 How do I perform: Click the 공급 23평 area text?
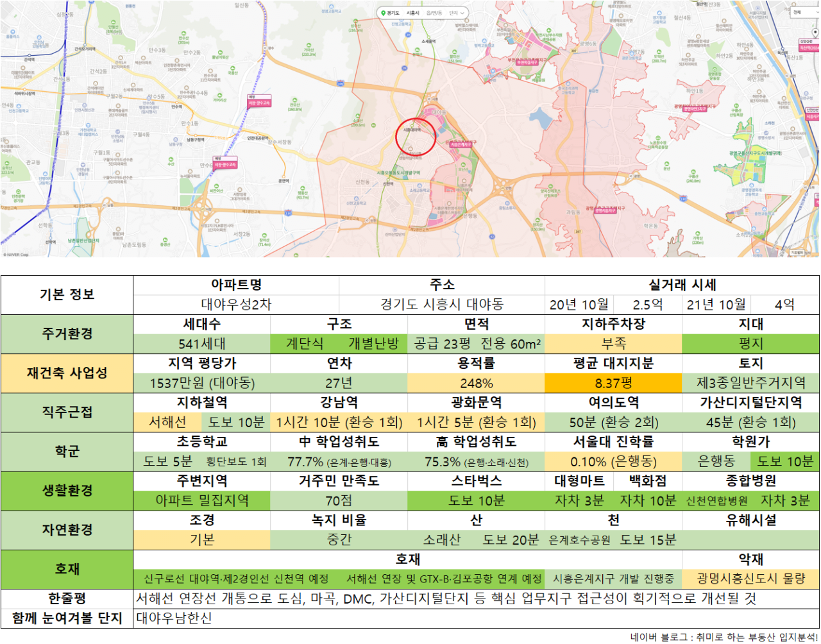pos(443,344)
